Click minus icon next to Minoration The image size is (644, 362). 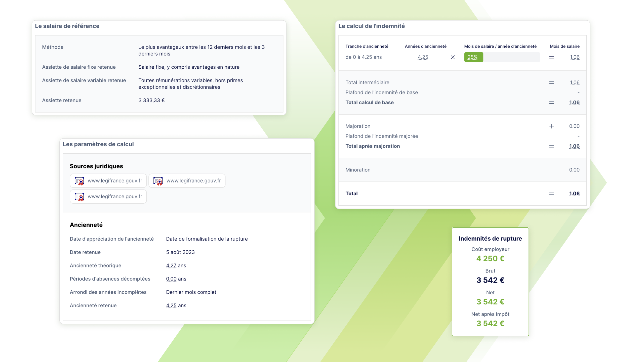551,170
